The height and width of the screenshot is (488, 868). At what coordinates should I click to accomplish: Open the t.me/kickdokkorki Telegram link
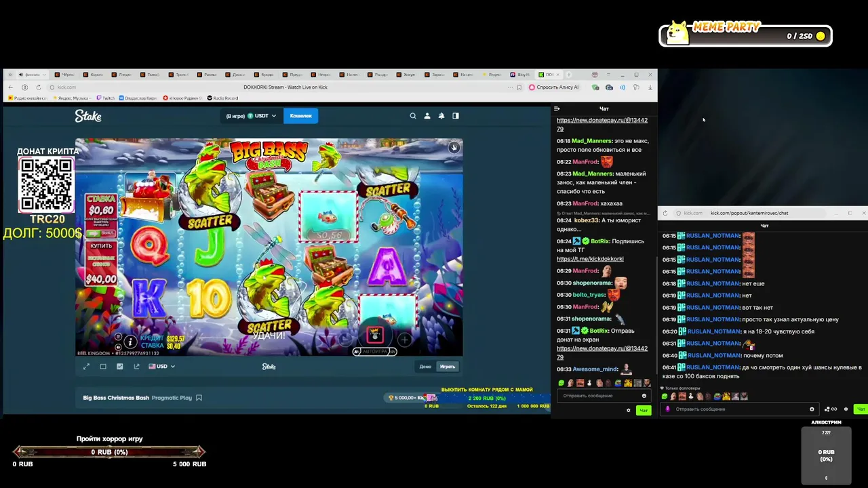click(590, 259)
